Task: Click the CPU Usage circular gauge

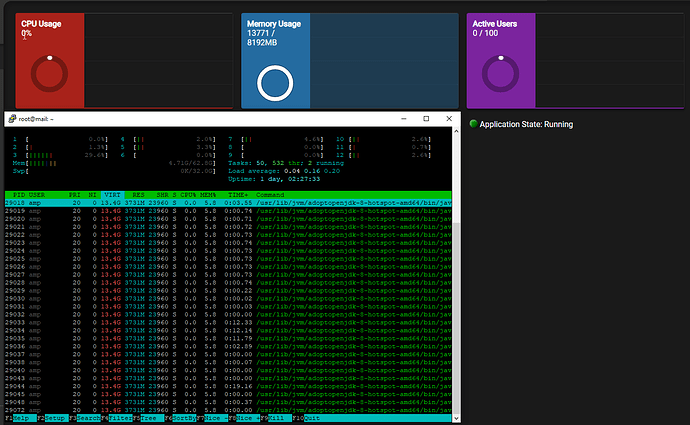Action: [49, 73]
